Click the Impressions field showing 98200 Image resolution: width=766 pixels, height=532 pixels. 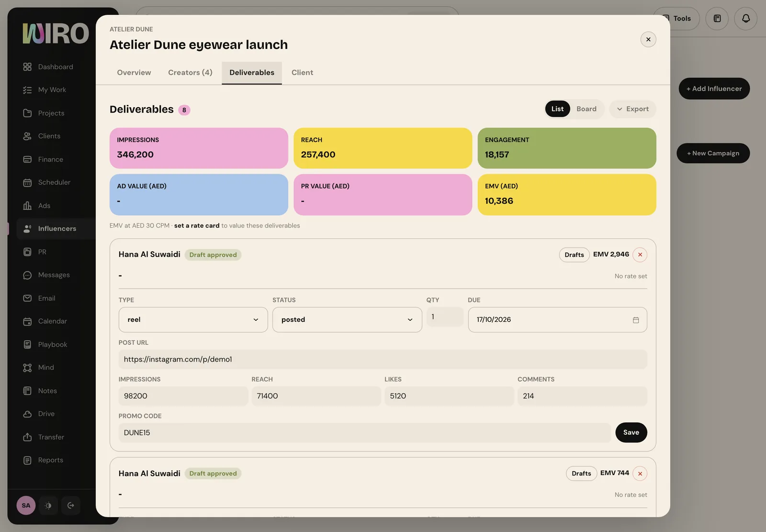[x=183, y=396]
